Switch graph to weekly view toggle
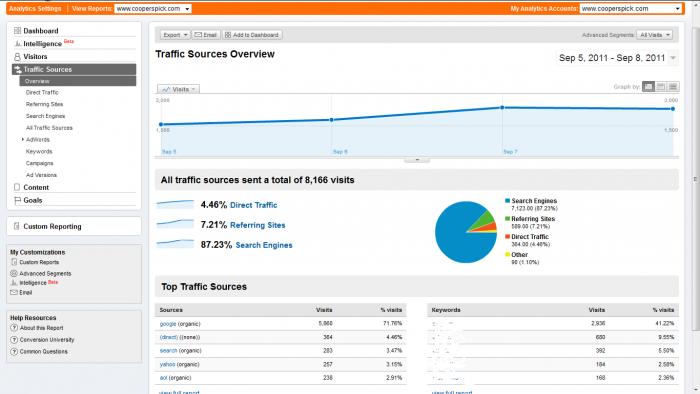This screenshot has height=394, width=700. point(661,87)
